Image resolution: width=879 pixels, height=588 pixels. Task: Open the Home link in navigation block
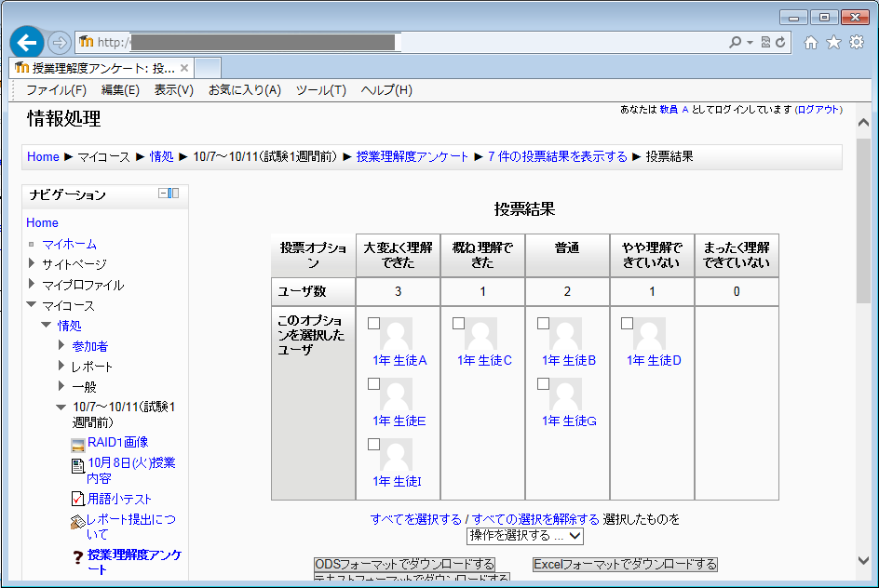coord(42,223)
